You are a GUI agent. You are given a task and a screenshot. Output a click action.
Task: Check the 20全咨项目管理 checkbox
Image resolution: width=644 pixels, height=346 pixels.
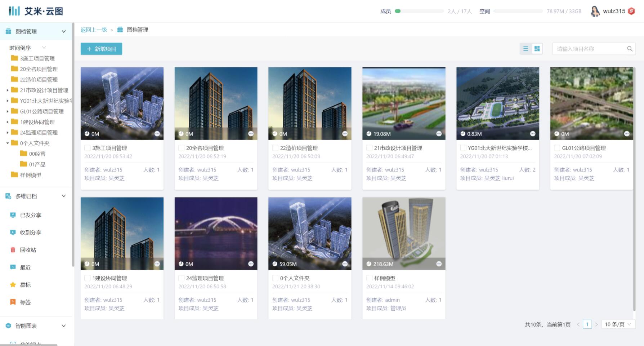[181, 148]
